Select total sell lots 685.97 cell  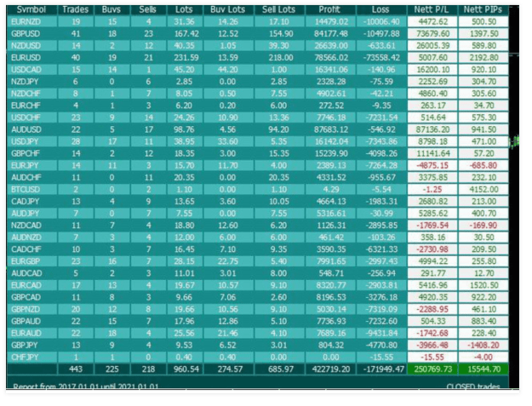279,369
